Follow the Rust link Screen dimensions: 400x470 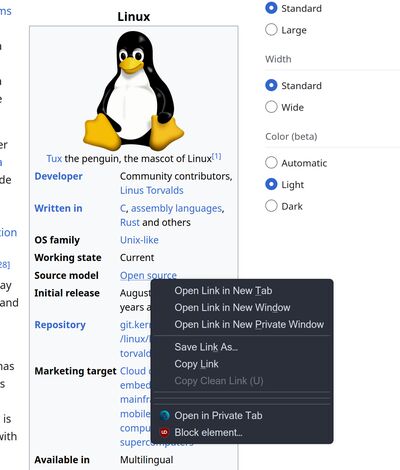[130, 222]
